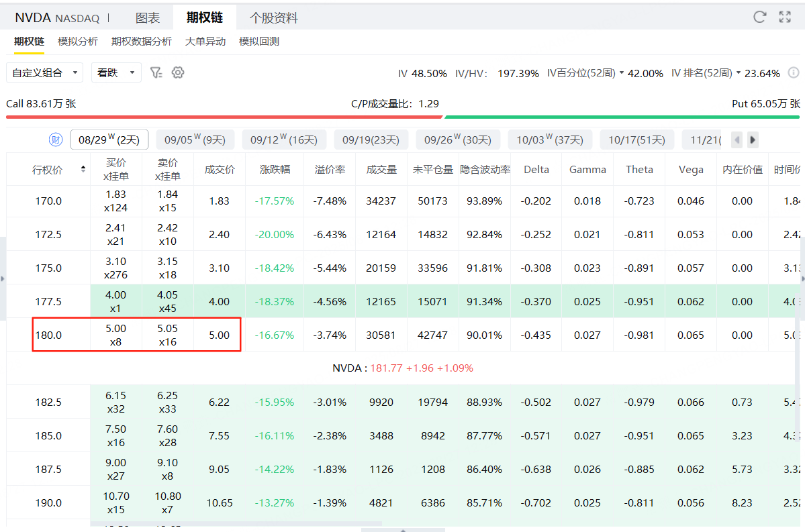Select expiration 08/29 W (2天)

pyautogui.click(x=109, y=140)
